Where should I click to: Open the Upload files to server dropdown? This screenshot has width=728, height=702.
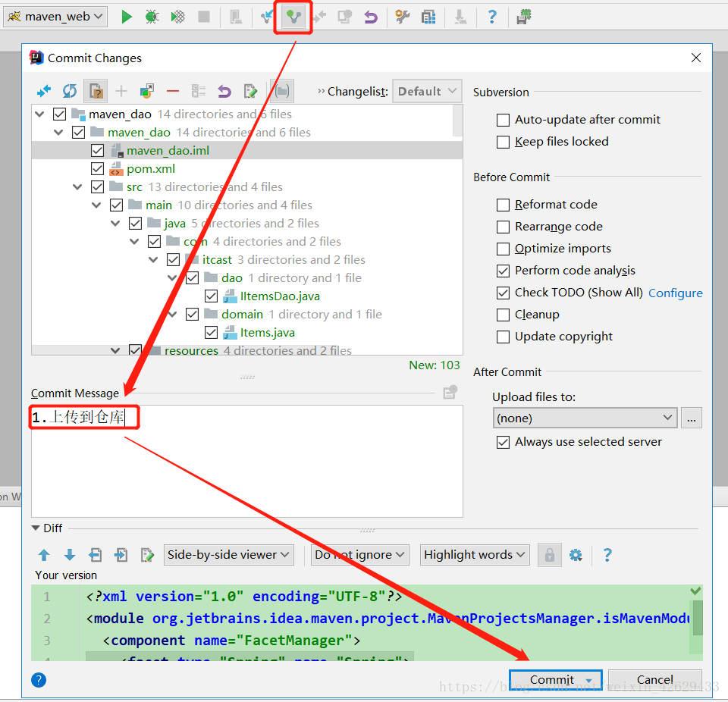coord(584,418)
